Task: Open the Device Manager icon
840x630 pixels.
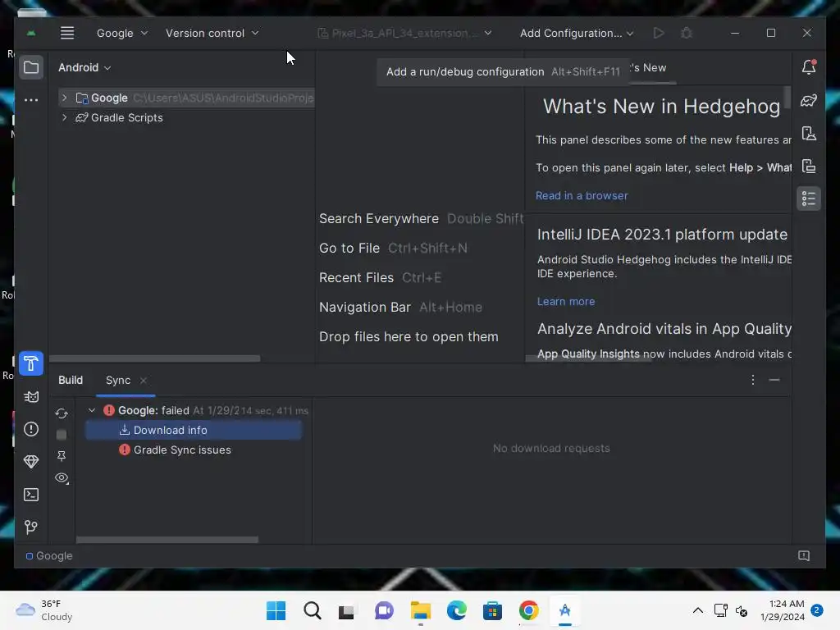Action: [808, 134]
